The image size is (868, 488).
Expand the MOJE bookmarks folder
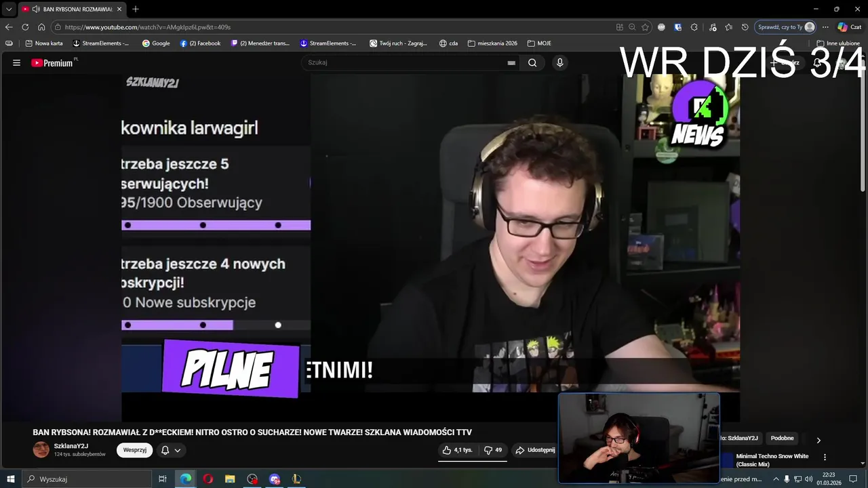pos(539,43)
